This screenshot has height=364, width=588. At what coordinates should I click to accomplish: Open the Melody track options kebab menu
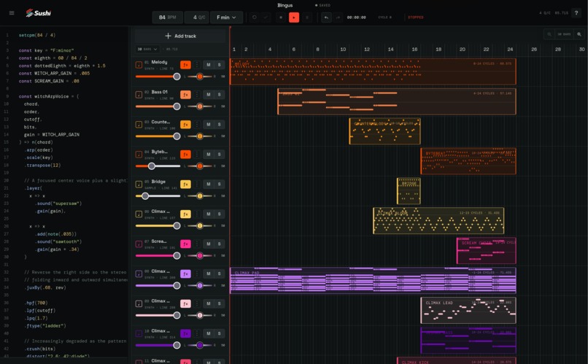(197, 65)
